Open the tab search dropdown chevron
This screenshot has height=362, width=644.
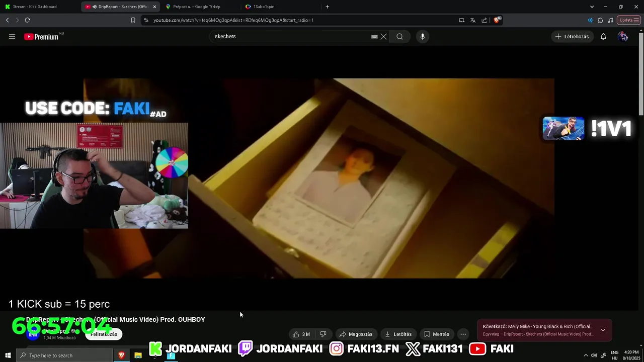coord(592,7)
